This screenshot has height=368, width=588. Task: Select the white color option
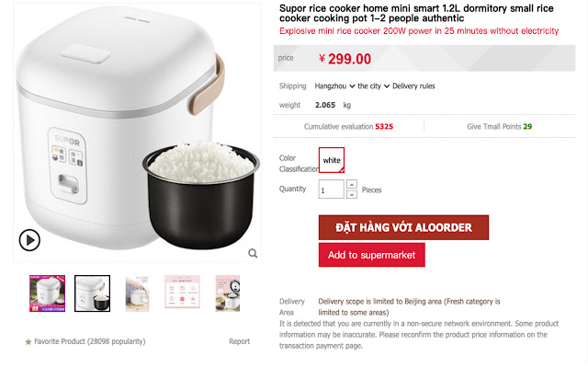[332, 160]
